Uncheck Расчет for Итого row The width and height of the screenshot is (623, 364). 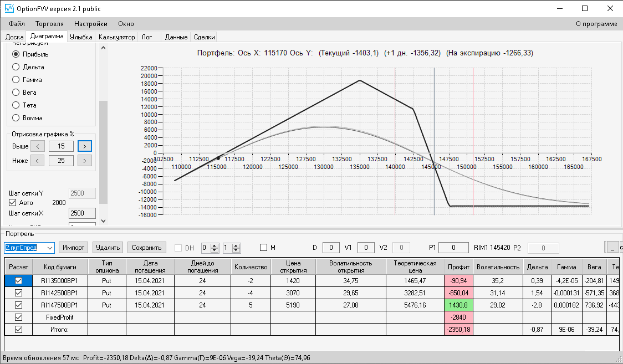pyautogui.click(x=18, y=330)
